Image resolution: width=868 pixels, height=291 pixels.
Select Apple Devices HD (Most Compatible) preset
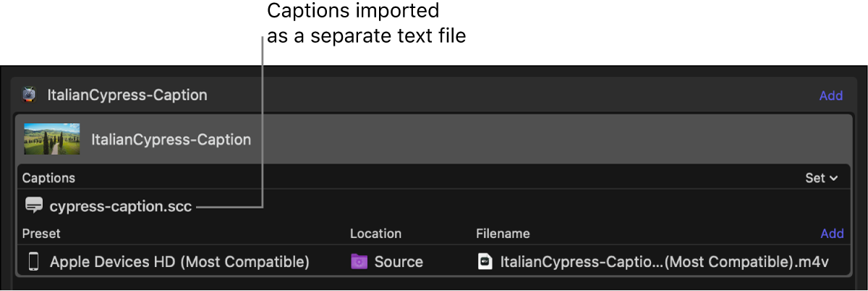[179, 261]
